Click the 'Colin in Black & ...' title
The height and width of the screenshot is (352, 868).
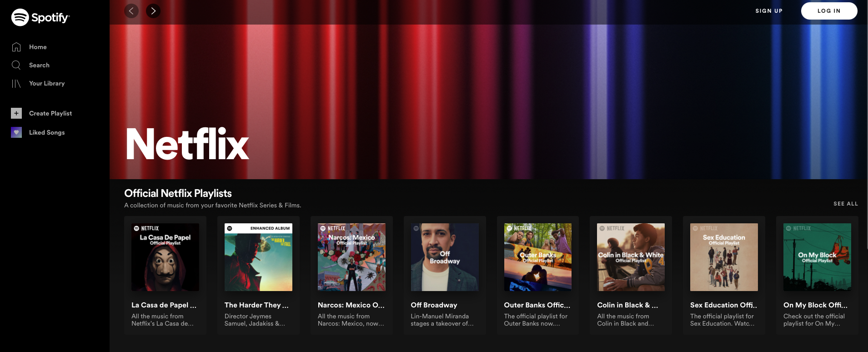[x=627, y=305]
